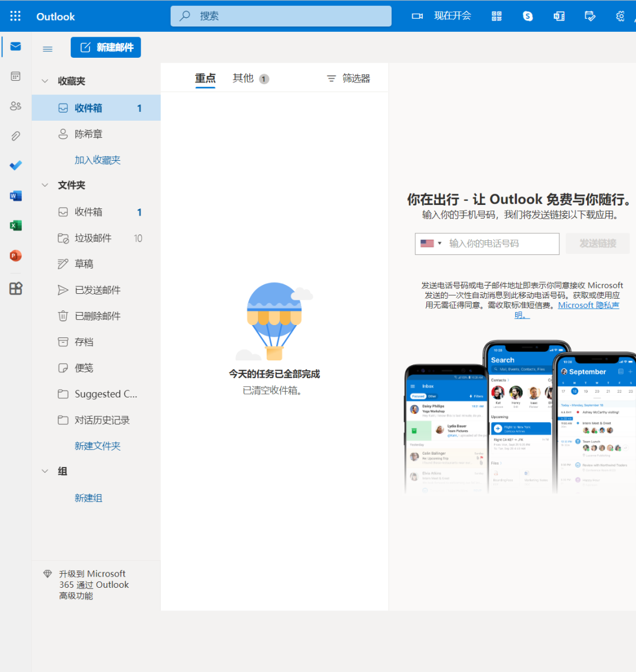Open the 已删除邮件 folder
Image resolution: width=636 pixels, height=672 pixels.
click(x=97, y=316)
